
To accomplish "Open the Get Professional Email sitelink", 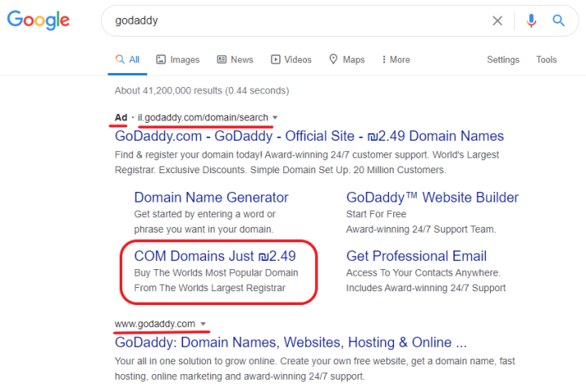I will 417,255.
